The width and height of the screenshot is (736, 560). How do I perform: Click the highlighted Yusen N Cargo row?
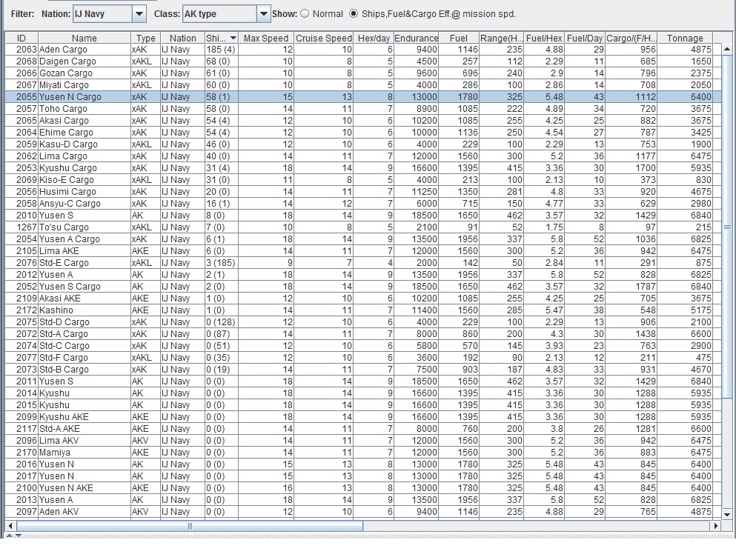(363, 96)
